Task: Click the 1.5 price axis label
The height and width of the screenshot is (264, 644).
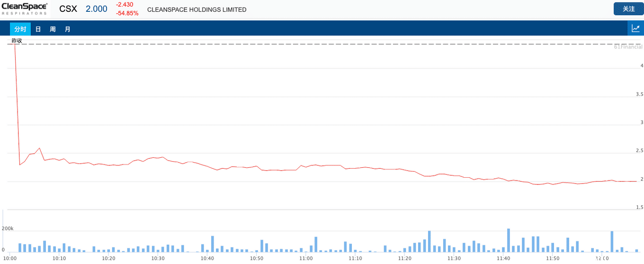Action: [639, 207]
